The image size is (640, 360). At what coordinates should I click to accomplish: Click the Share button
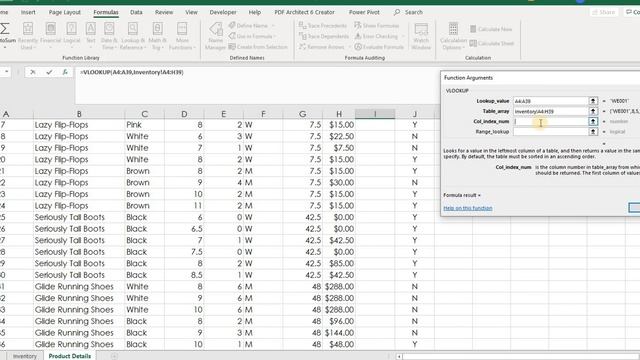click(x=604, y=12)
